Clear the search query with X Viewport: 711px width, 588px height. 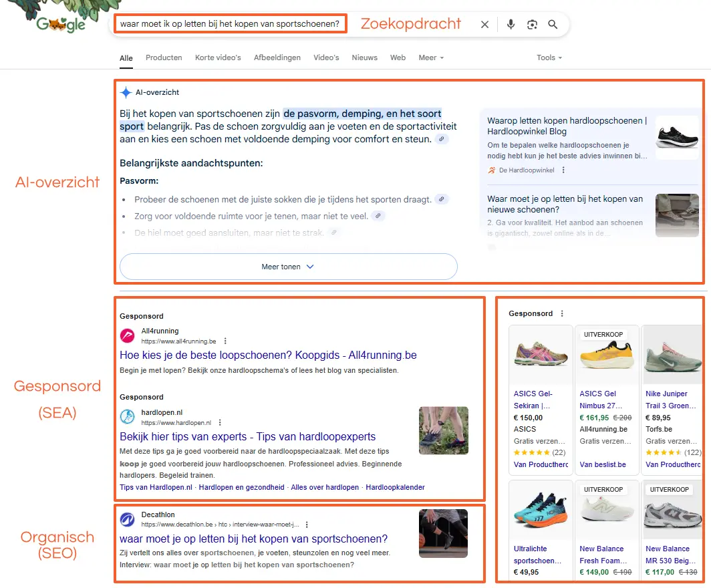(484, 25)
